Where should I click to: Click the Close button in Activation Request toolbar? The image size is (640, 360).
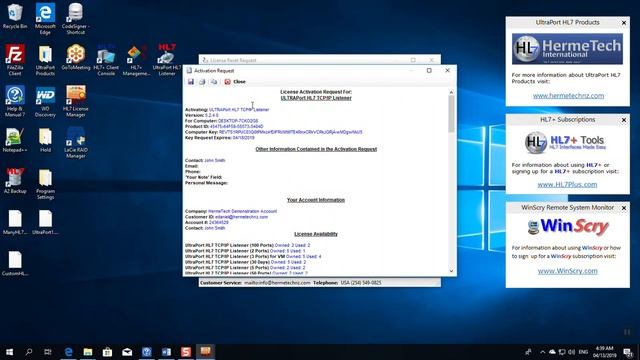click(235, 82)
